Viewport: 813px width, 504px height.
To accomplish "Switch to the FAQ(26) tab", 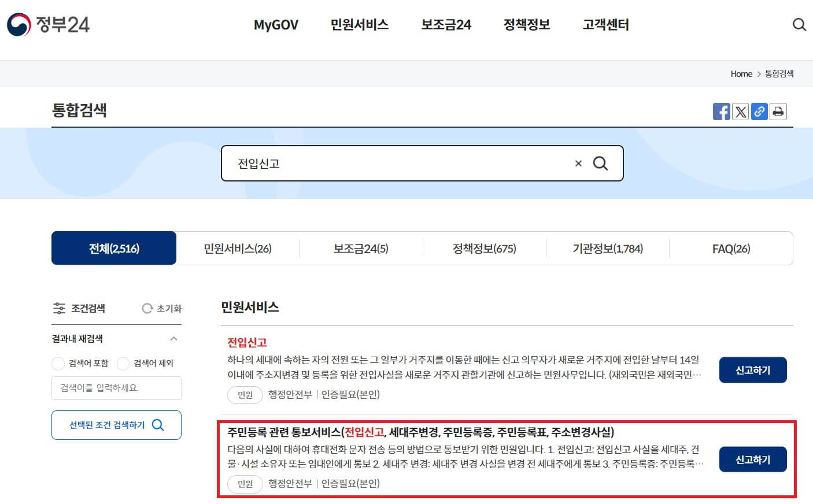I will [x=730, y=249].
